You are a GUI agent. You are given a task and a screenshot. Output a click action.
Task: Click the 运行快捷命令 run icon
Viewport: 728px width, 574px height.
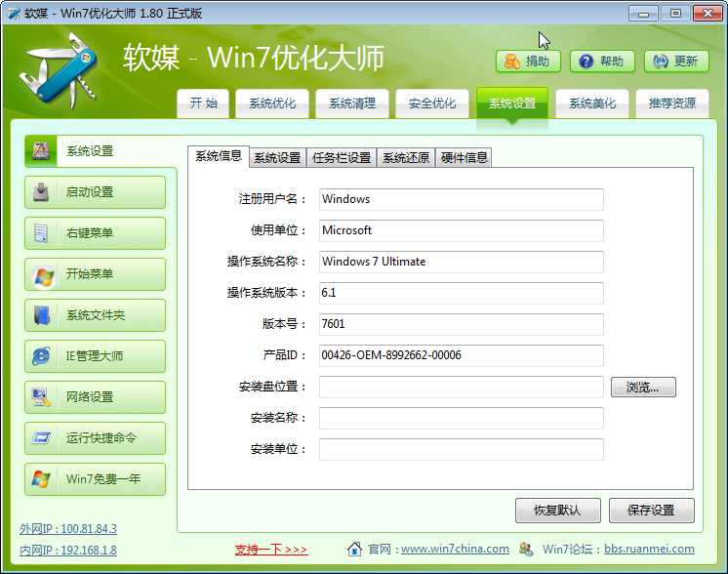[x=41, y=437]
